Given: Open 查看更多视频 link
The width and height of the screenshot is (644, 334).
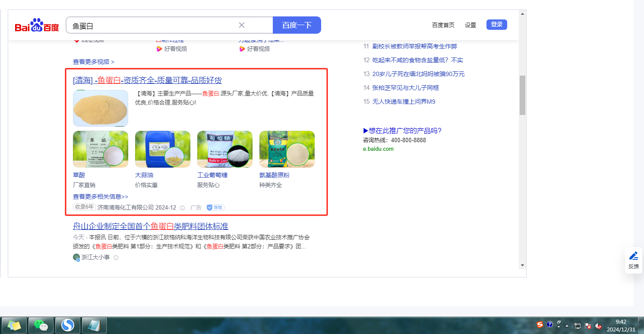Looking at the screenshot, I should (x=93, y=62).
